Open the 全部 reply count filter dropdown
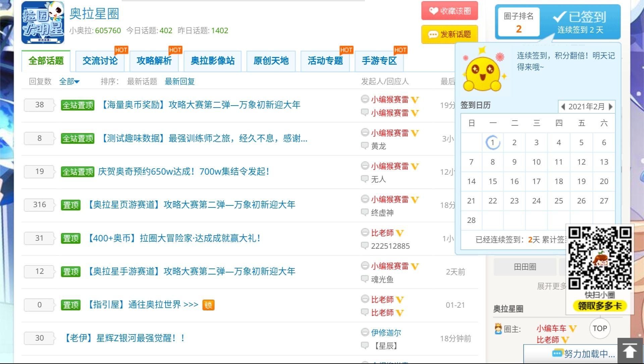Image resolution: width=644 pixels, height=364 pixels. pos(69,81)
